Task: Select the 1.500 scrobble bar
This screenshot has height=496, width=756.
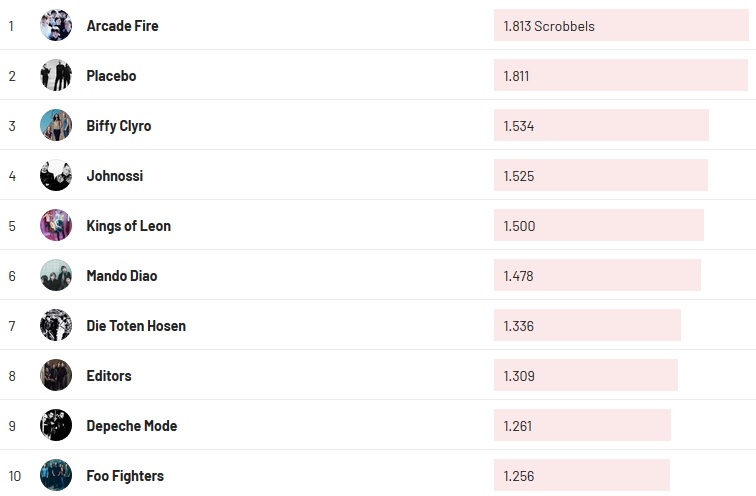Action: click(x=598, y=226)
